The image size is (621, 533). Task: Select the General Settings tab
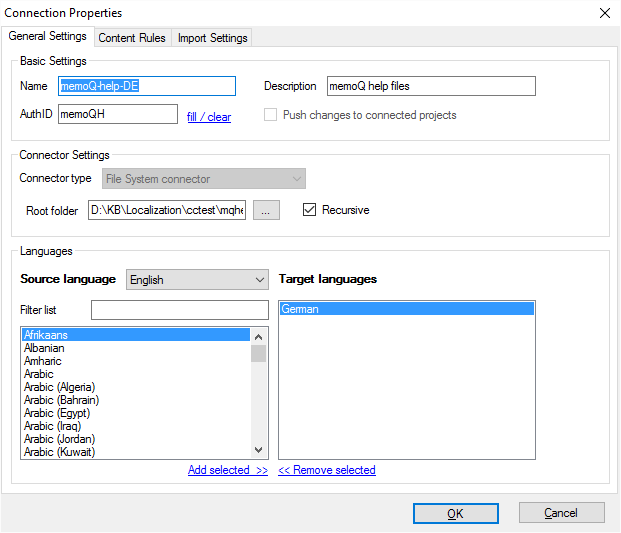click(47, 37)
